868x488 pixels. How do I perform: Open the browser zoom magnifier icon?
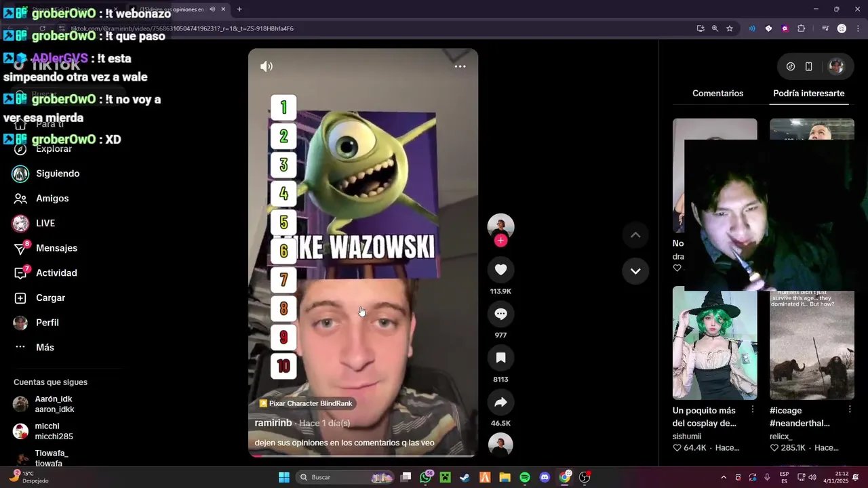(x=715, y=28)
